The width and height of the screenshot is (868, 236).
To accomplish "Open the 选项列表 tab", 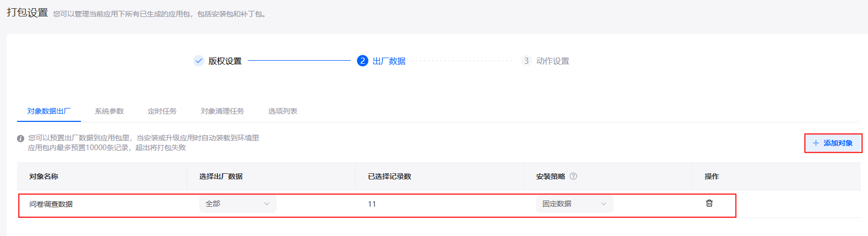I will pyautogui.click(x=283, y=111).
